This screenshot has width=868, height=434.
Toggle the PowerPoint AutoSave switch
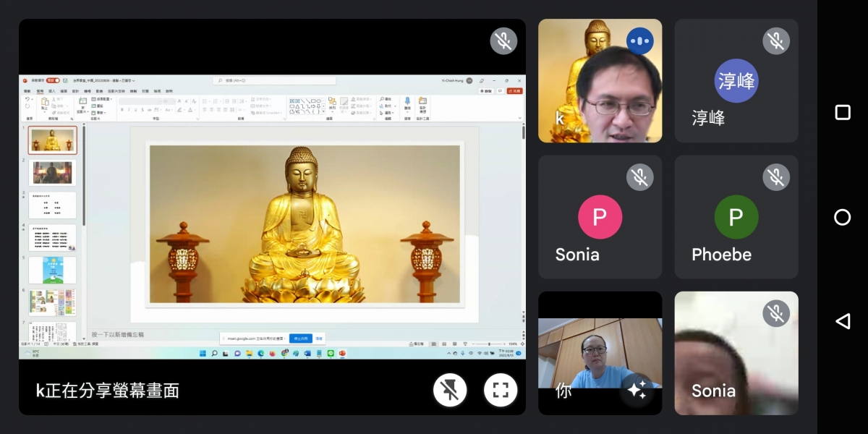click(x=52, y=81)
